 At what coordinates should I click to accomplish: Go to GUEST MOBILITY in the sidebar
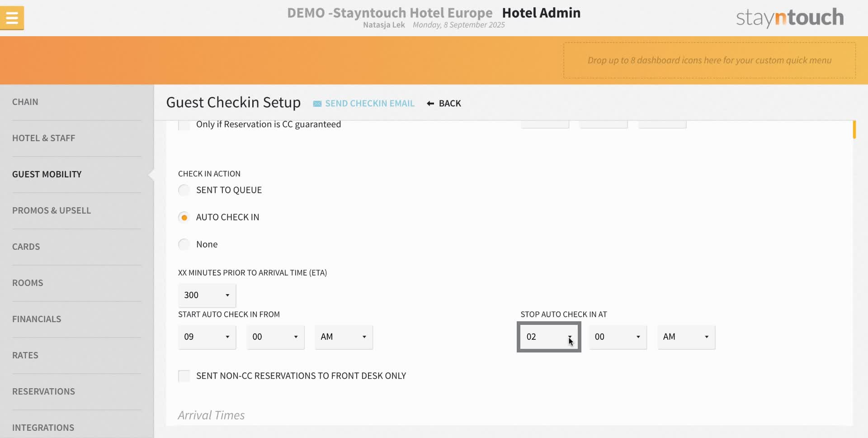47,174
